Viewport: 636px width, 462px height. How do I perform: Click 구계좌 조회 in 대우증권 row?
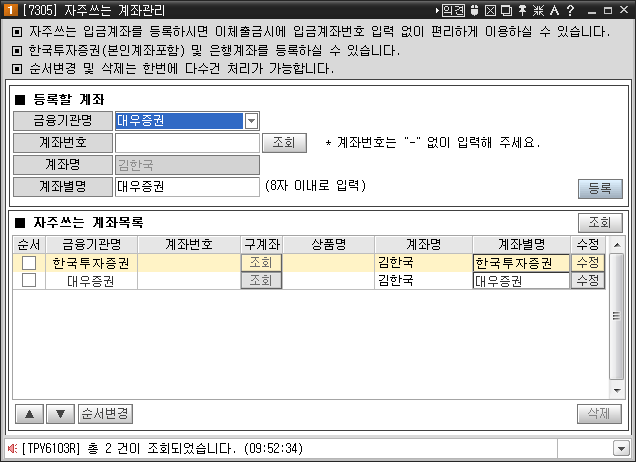coord(261,280)
